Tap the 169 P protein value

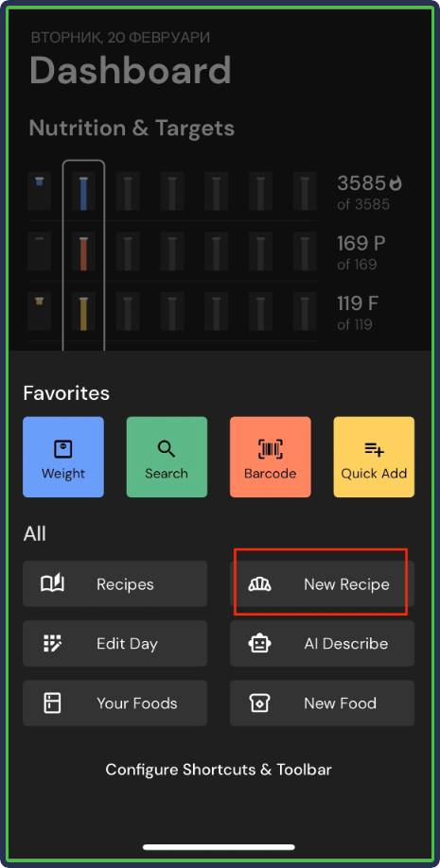coord(361,243)
